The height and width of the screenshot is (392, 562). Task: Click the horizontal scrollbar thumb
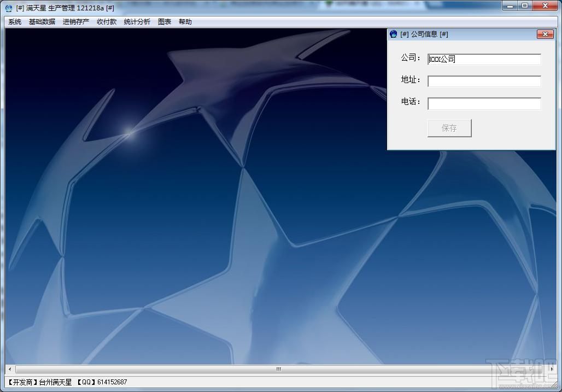[278, 368]
